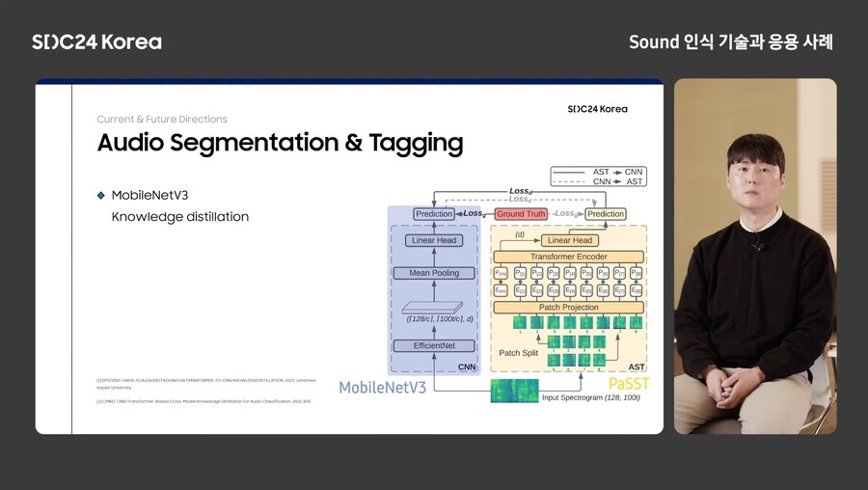
Task: Click the diamond bullet beside MobileNetV3
Action: click(100, 195)
